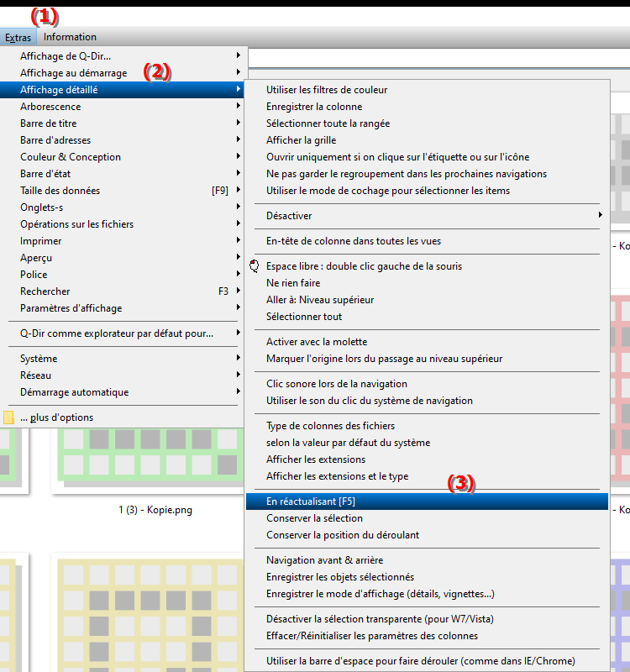Open the Information menu
The width and height of the screenshot is (630, 672).
70,37
